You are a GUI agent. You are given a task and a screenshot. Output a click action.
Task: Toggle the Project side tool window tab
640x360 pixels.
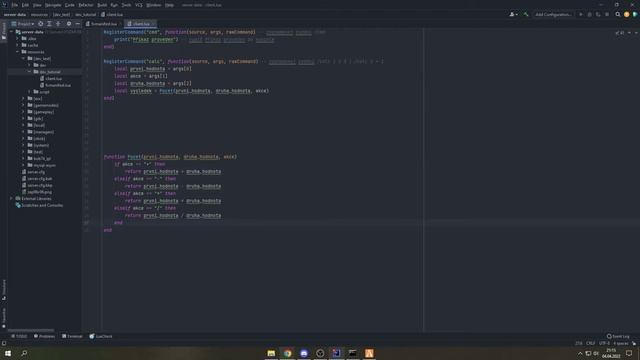coord(4,31)
